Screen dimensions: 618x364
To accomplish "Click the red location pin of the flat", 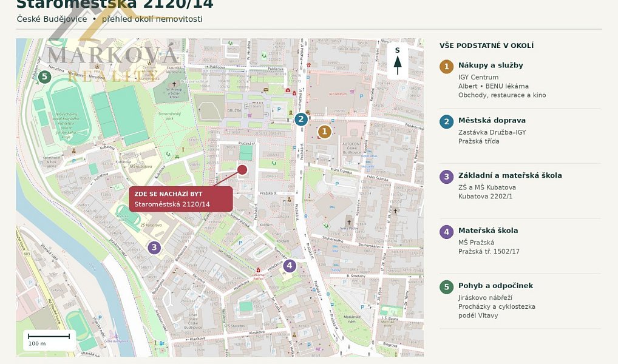I will click(242, 170).
